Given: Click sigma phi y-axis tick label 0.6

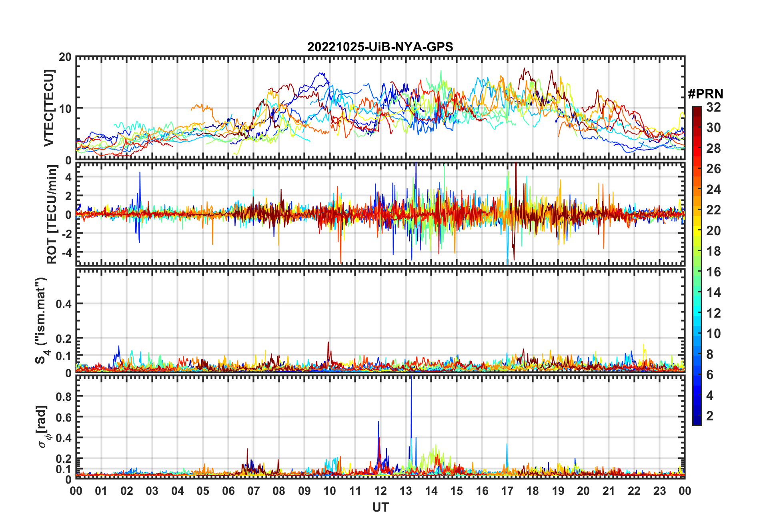Looking at the screenshot, I should [64, 417].
